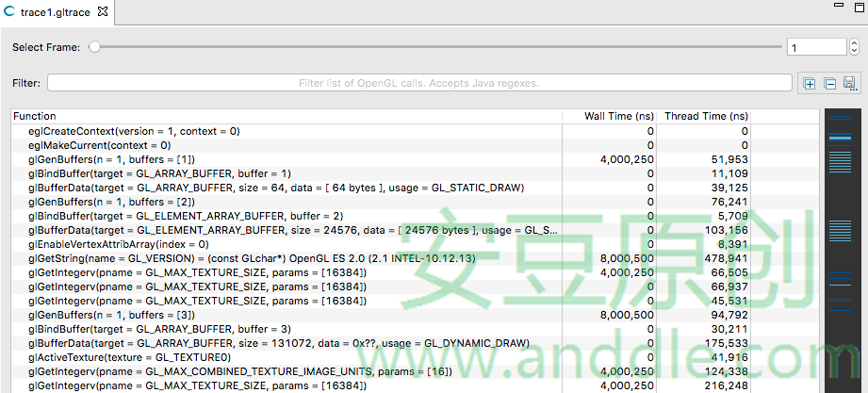Select glGenBuffers with buffers = [2] row
The height and width of the screenshot is (393, 868).
(x=415, y=202)
